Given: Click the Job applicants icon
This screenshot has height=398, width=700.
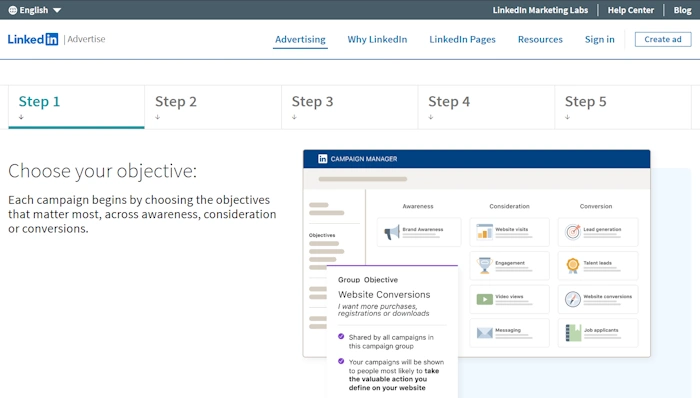Looking at the screenshot, I should [x=573, y=332].
